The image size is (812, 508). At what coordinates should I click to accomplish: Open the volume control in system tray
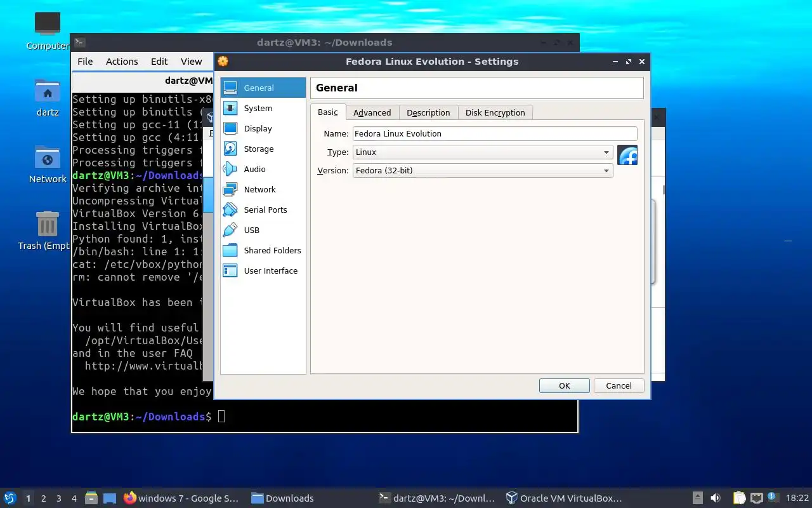[716, 498]
